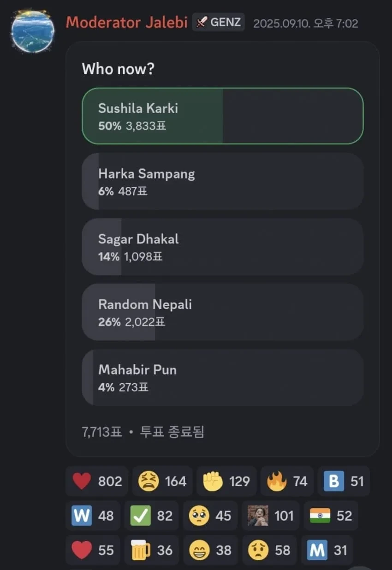Open Moderator Jalebi's profile from username

pos(126,22)
